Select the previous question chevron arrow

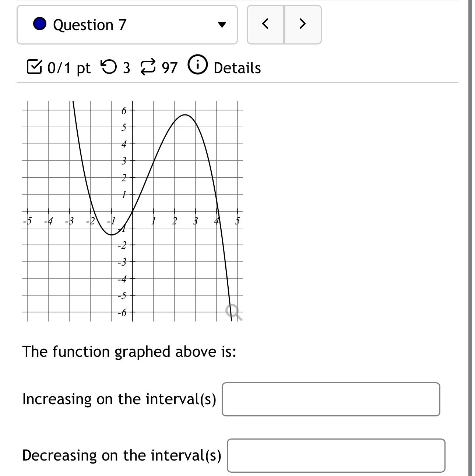(x=266, y=25)
